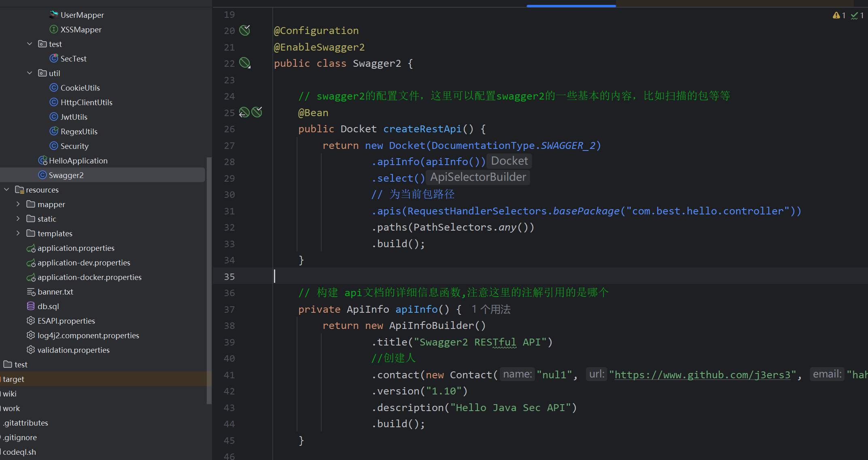Open XSSMapper interface file

(x=81, y=30)
